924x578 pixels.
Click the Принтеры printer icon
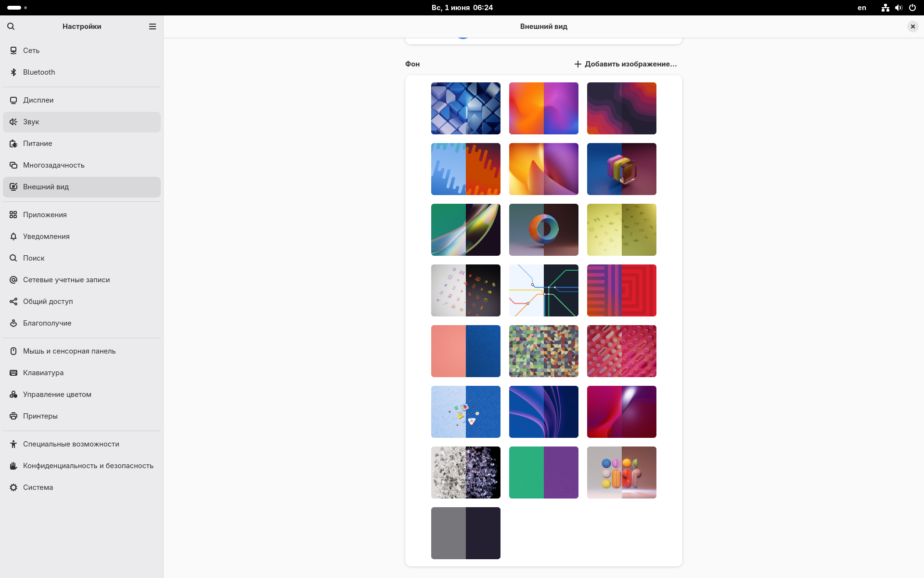pyautogui.click(x=13, y=416)
